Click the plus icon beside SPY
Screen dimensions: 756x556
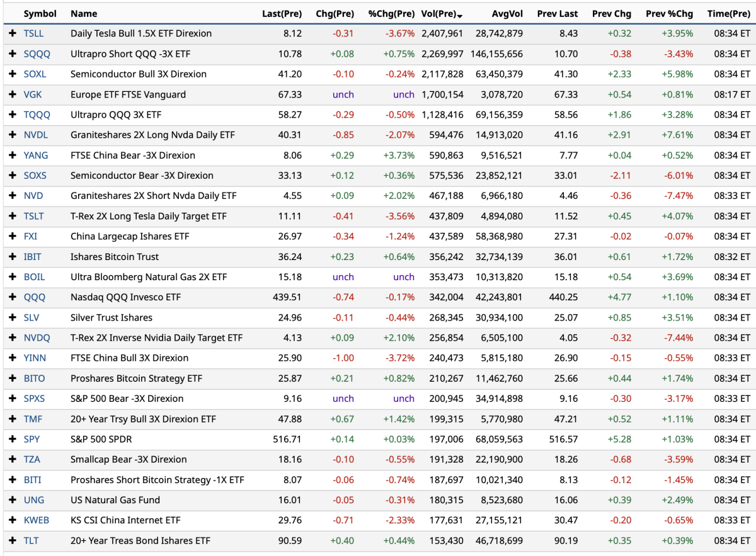pyautogui.click(x=12, y=439)
